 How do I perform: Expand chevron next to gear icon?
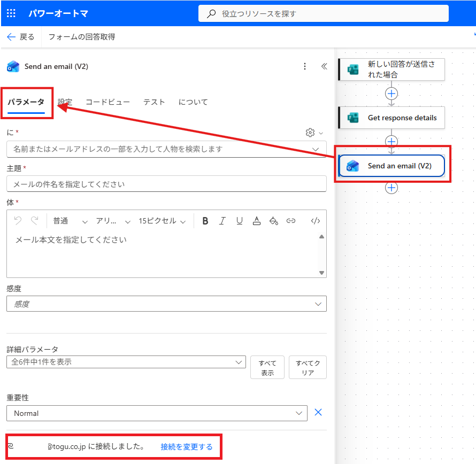point(321,133)
